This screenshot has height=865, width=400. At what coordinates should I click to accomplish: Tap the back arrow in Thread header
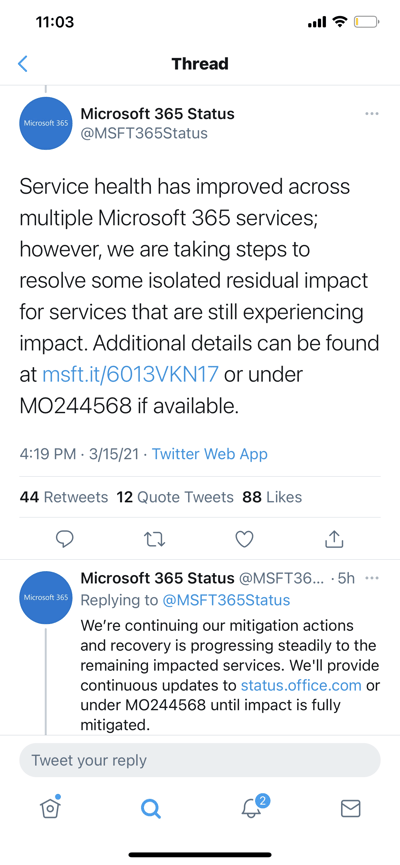tap(23, 64)
